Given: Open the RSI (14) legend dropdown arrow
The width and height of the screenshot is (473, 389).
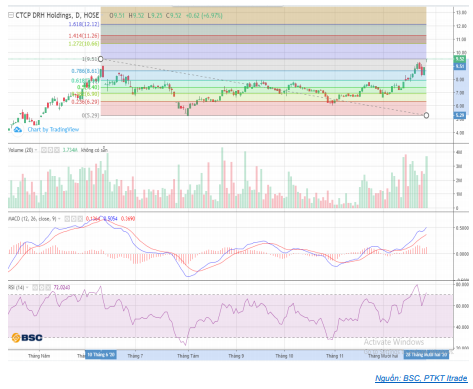Looking at the screenshot, I should click(x=27, y=287).
